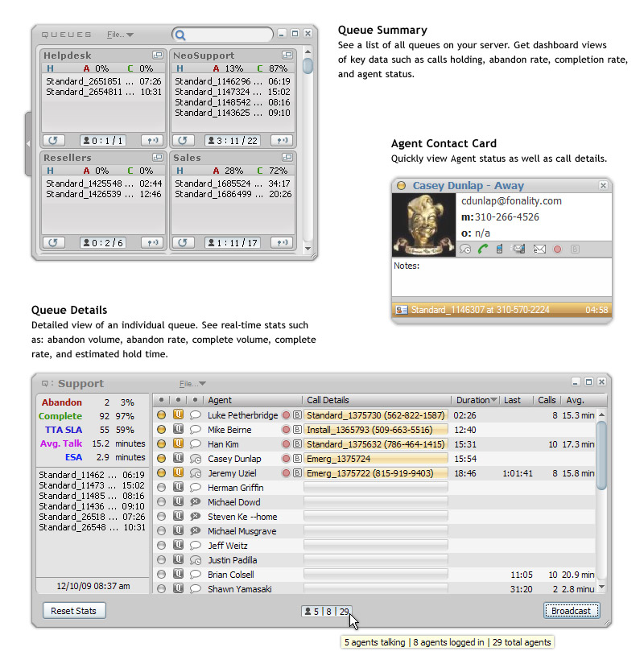
Task: Click record icon on Mike Beirne's call
Action: click(286, 430)
